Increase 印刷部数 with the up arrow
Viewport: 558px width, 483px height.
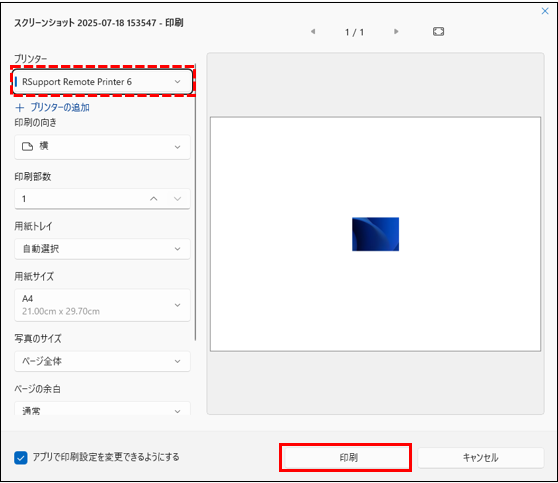point(153,199)
